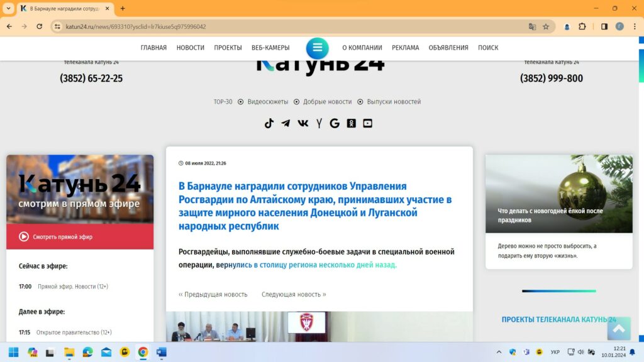Open the Yandex social icon
644x362 pixels.
tap(319, 123)
